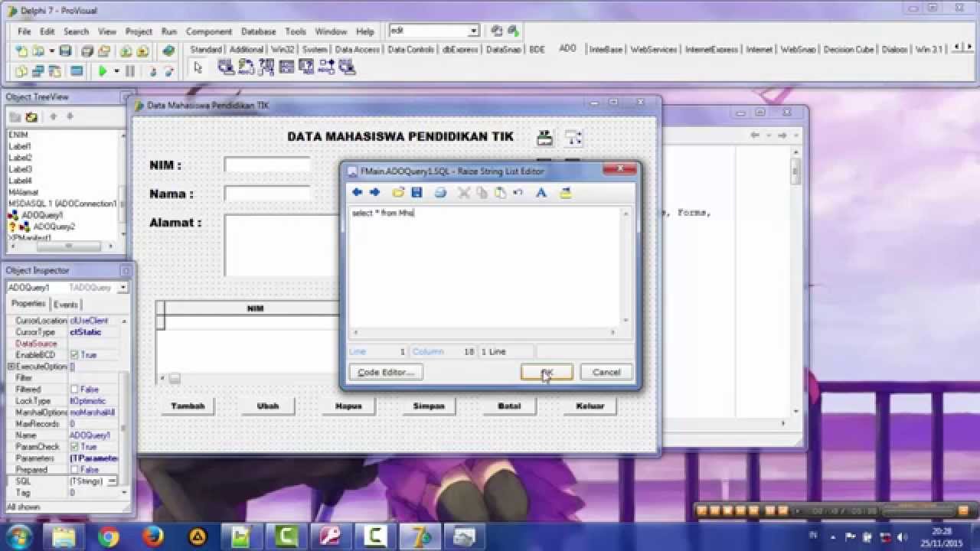
Task: Open Firefox from the taskbar
Action: [x=152, y=537]
